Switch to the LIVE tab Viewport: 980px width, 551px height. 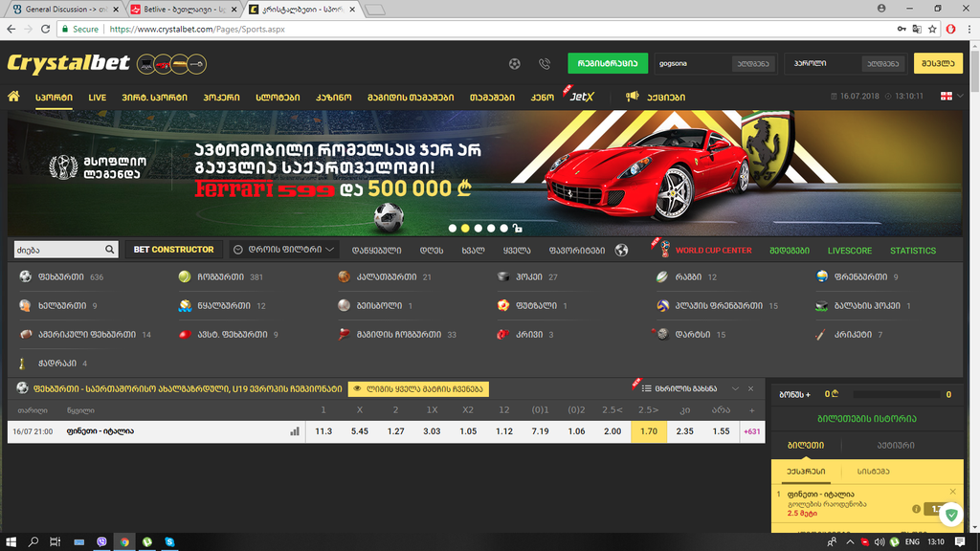click(x=97, y=98)
